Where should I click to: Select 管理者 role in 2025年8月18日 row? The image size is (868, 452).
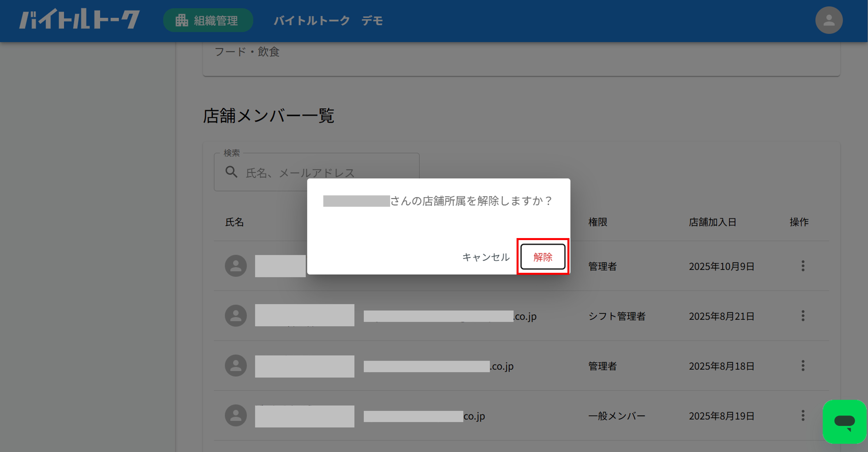[x=602, y=366]
